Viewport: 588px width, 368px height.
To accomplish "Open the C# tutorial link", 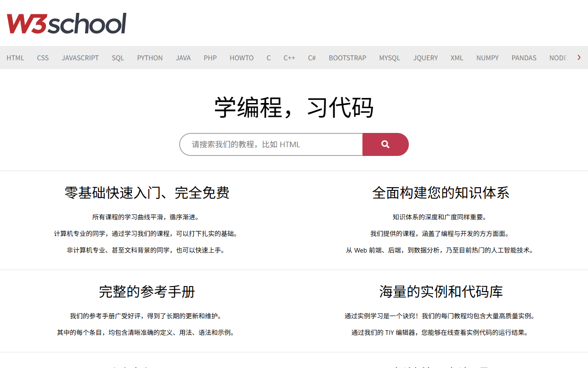I will (x=312, y=58).
